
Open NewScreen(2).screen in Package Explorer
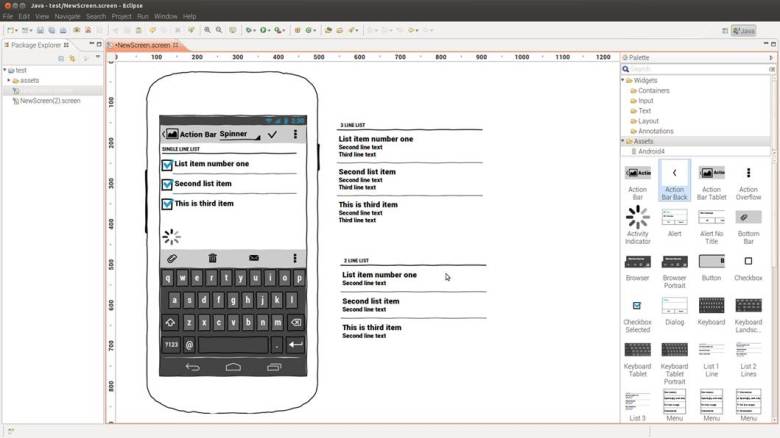(49, 101)
